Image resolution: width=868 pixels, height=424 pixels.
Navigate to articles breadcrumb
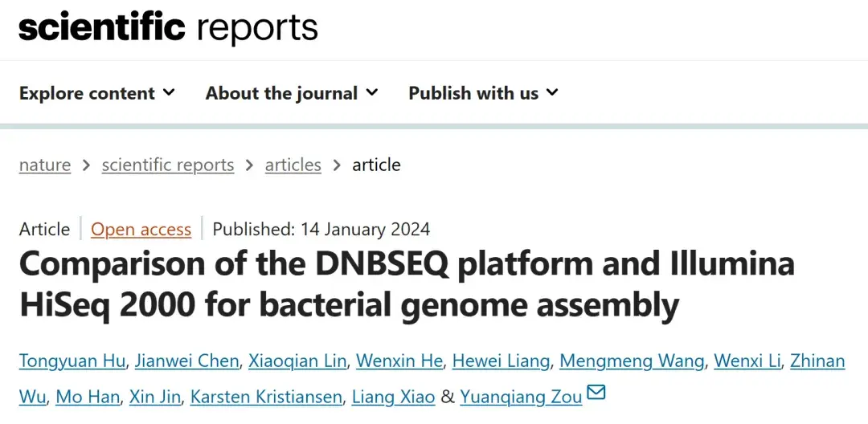click(293, 165)
